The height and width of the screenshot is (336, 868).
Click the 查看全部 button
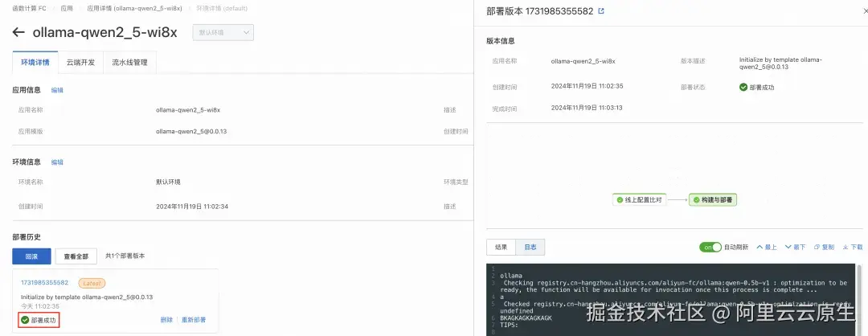click(76, 256)
